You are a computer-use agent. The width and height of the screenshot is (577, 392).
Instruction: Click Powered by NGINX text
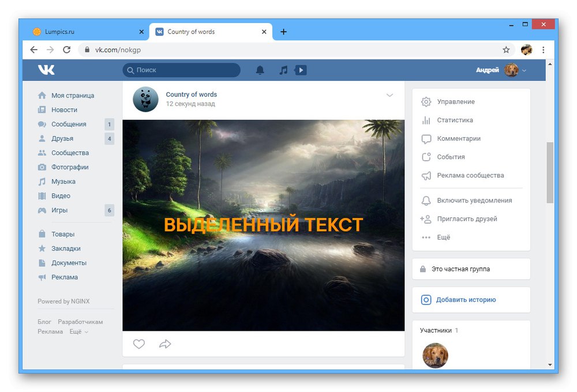click(x=63, y=301)
